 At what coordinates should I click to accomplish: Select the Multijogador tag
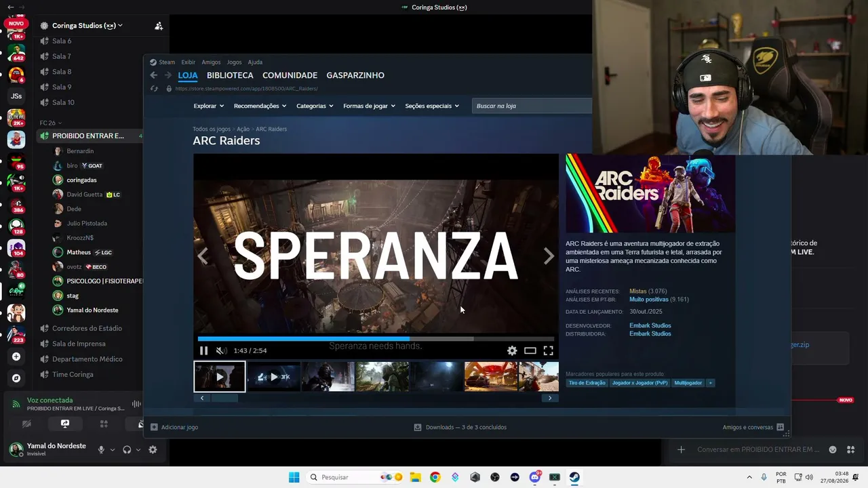click(688, 383)
